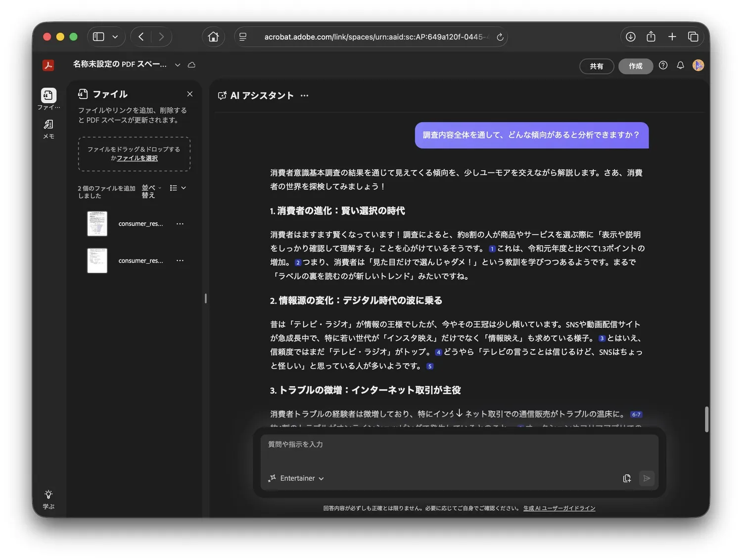Image resolution: width=742 pixels, height=560 pixels.
Task: Click the copy icon in chat input
Action: pos(627,478)
